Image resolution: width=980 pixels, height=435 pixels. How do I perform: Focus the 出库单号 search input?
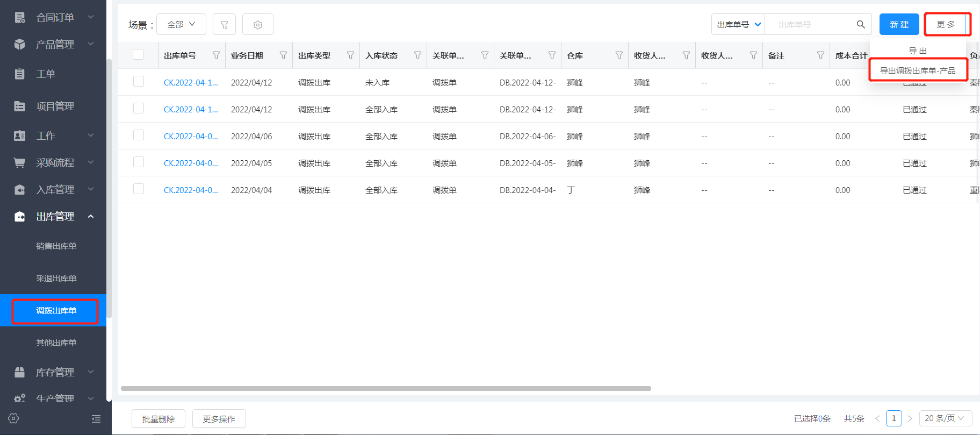(811, 25)
